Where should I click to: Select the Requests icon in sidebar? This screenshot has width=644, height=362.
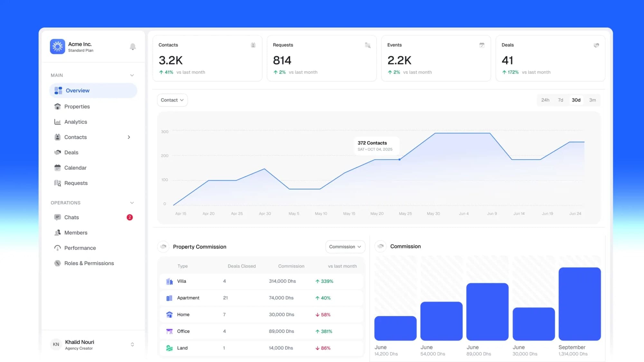(x=57, y=183)
